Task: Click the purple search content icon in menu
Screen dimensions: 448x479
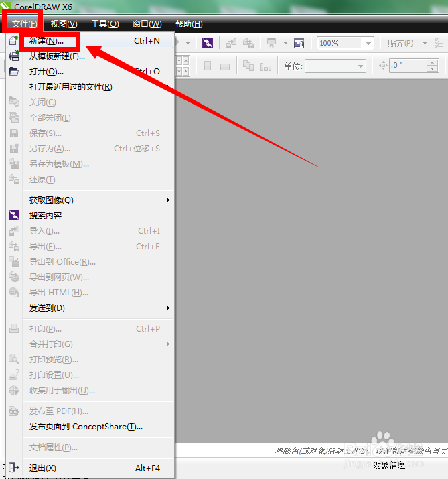Action: 14,215
